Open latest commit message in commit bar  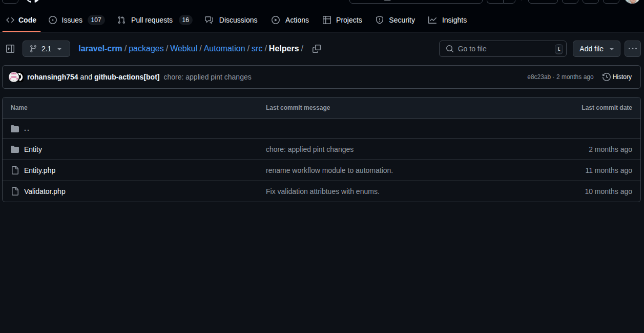point(207,77)
